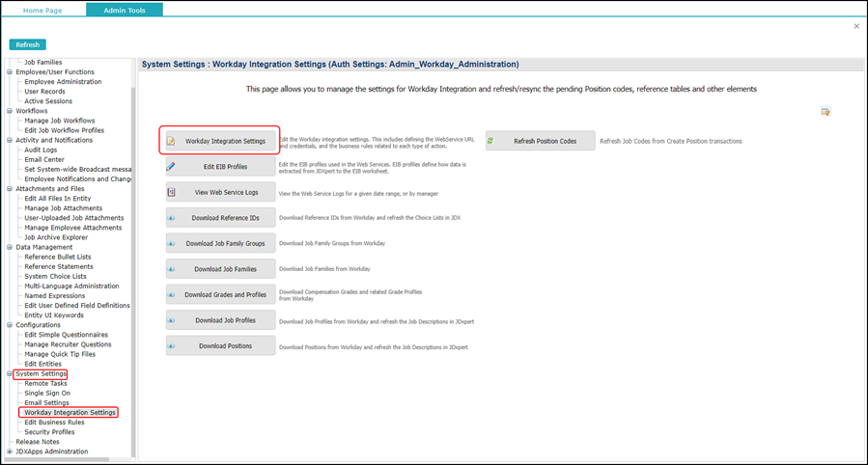
Task: Click Download Reference IDs button
Action: coord(221,218)
